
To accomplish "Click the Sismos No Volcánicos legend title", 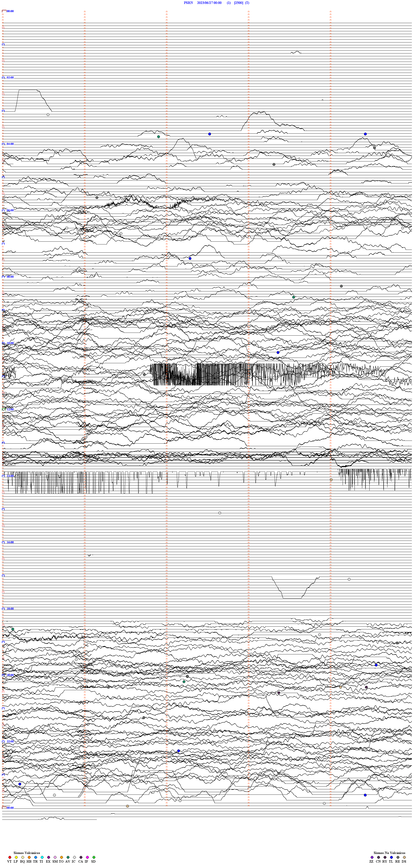I will (x=389, y=853).
